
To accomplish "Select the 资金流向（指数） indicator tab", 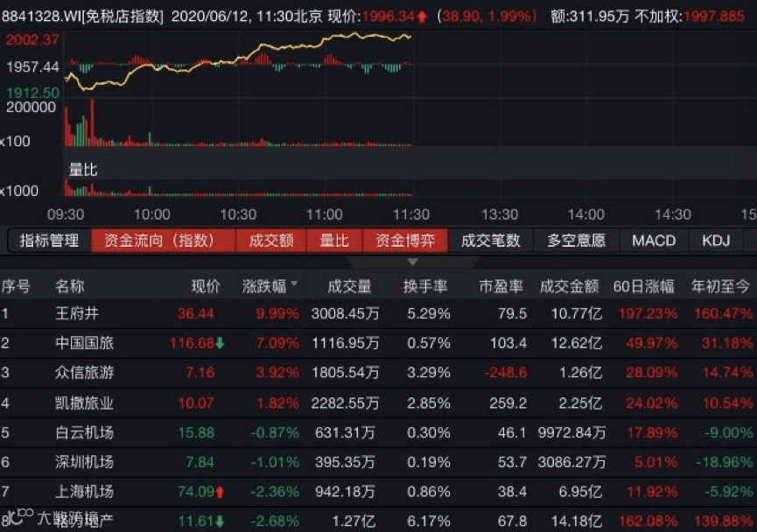I will click(163, 241).
